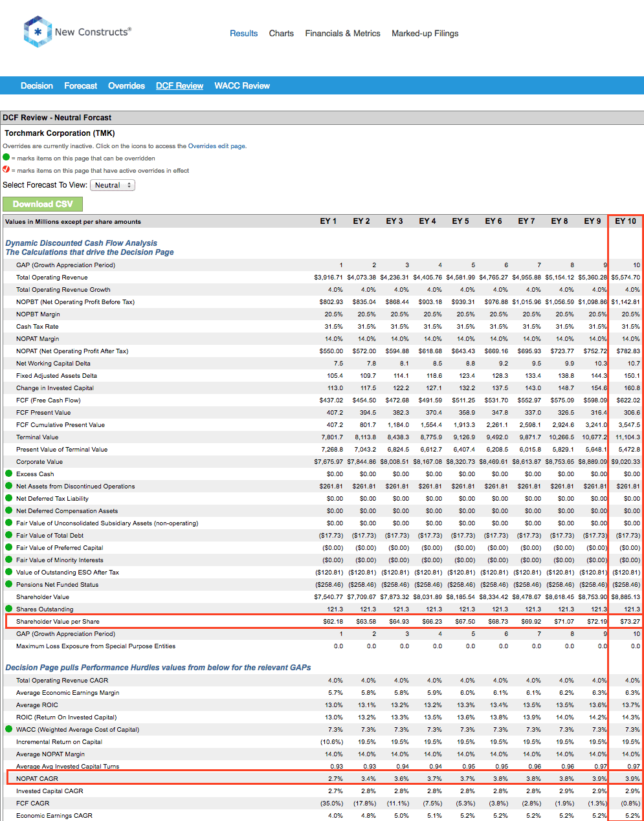Click override dot for Net Deferred Compensation Assets
This screenshot has height=821, width=644.
[9, 510]
